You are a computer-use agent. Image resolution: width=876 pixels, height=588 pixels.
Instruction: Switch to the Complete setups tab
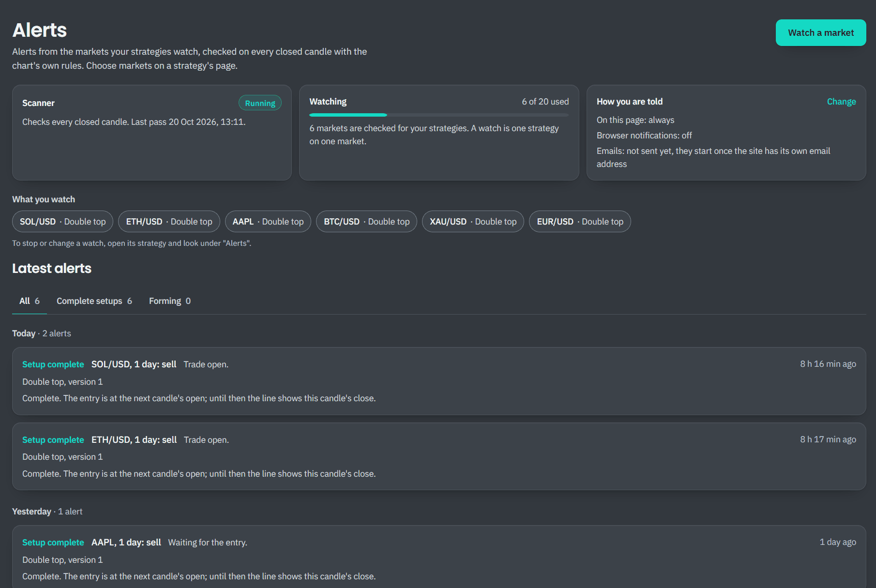point(94,301)
